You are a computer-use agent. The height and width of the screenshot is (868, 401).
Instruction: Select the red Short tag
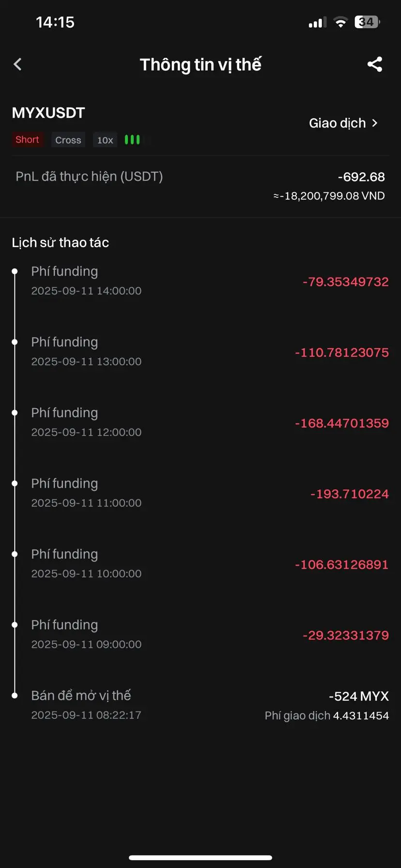tap(27, 139)
